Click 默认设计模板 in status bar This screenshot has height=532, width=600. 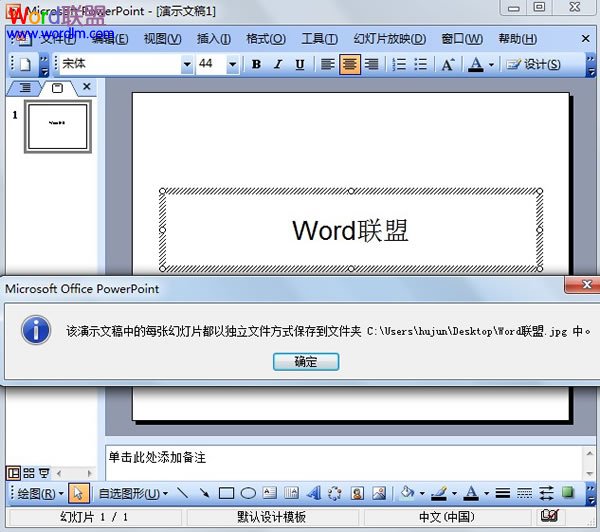click(271, 517)
